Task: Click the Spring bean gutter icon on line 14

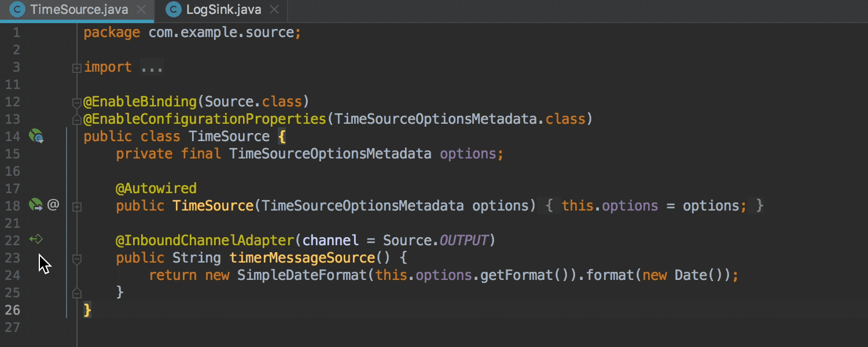Action: (36, 136)
